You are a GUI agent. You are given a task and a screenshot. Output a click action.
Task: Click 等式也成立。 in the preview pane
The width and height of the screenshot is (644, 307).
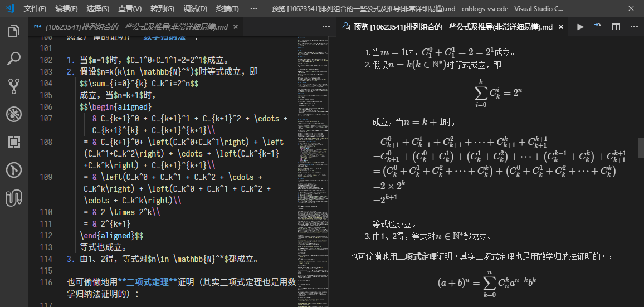pos(394,225)
